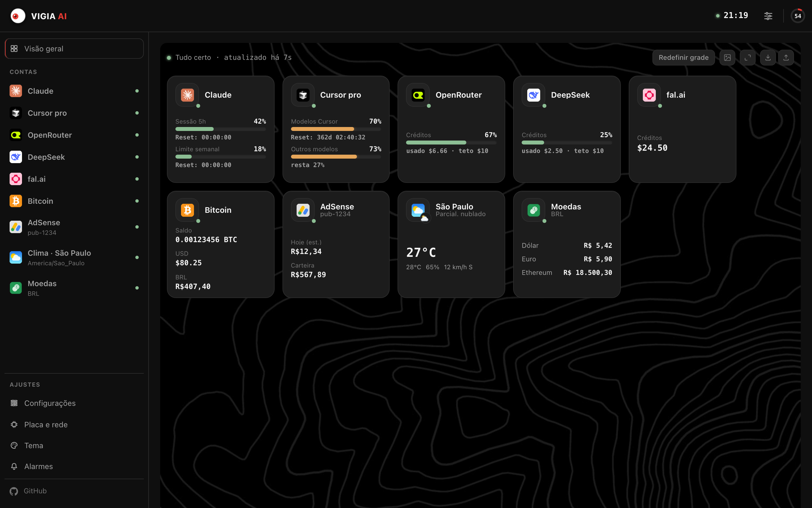Click the R$12,34 Hoje (est.) value
The image size is (812, 508).
[306, 251]
